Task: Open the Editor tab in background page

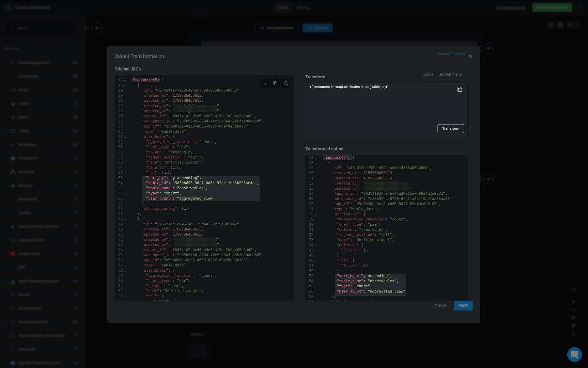Action: 283,7
